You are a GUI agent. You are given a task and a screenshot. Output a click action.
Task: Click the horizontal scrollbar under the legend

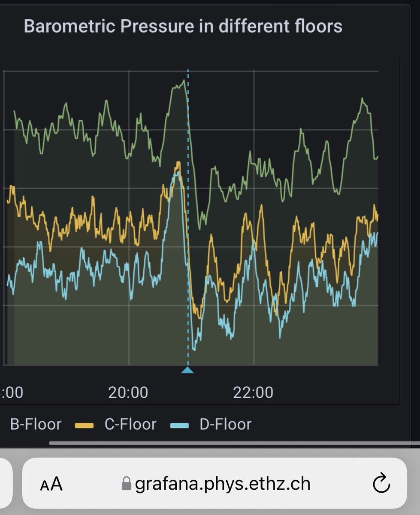234,443
